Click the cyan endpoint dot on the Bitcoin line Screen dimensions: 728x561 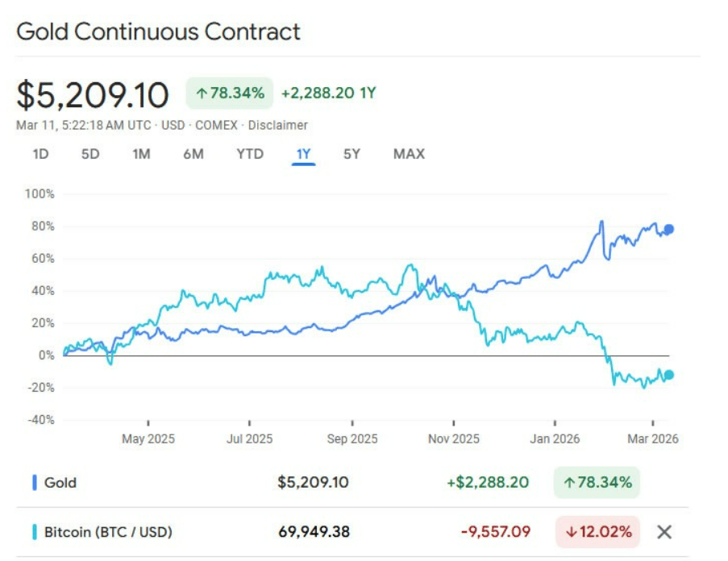coord(670,374)
